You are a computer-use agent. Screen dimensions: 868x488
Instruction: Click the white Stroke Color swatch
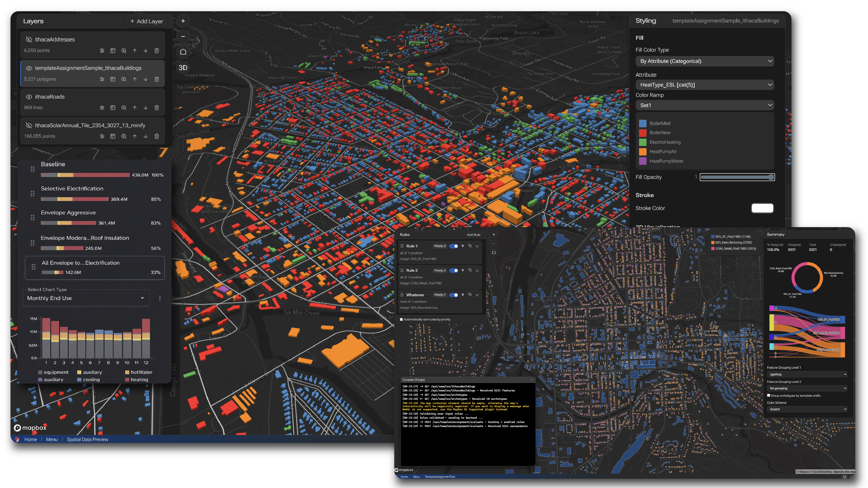pyautogui.click(x=762, y=208)
